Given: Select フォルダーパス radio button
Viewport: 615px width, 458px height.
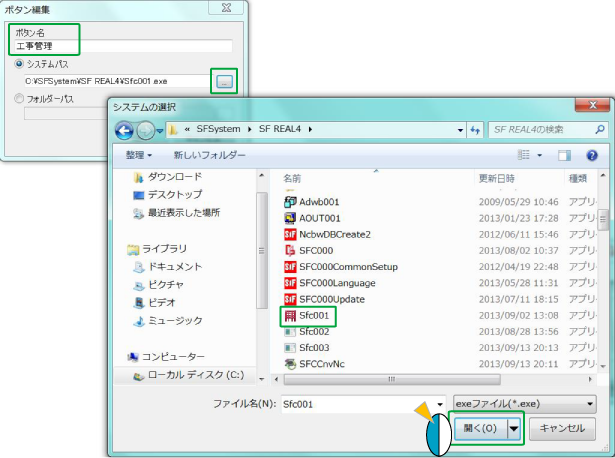Looking at the screenshot, I should (19, 98).
